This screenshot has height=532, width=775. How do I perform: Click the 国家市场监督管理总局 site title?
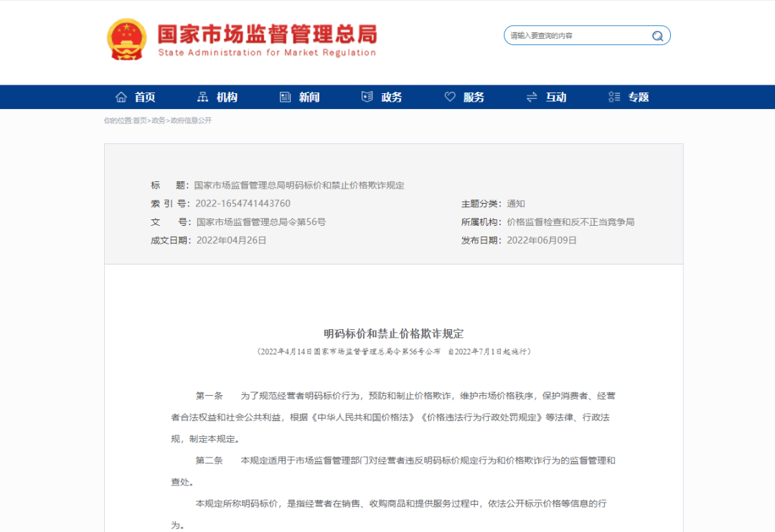click(x=266, y=35)
